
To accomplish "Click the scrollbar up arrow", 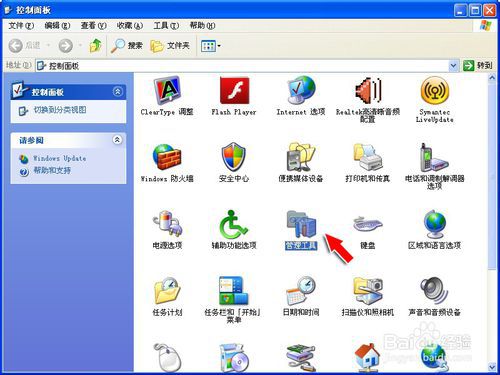I will [x=492, y=78].
